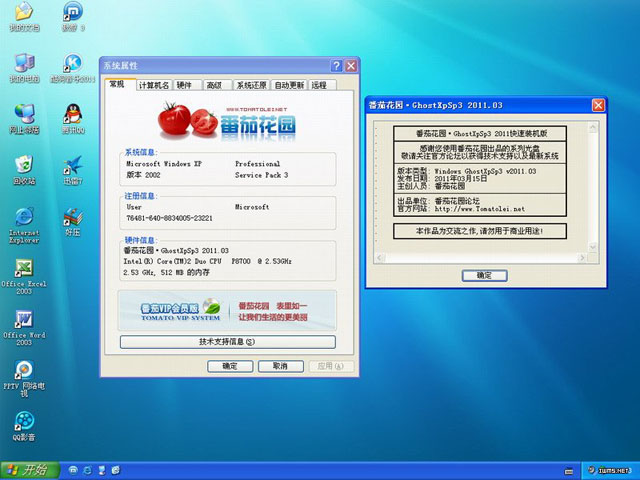640x480 pixels.
Task: Click the help question mark button
Action: coord(336,66)
